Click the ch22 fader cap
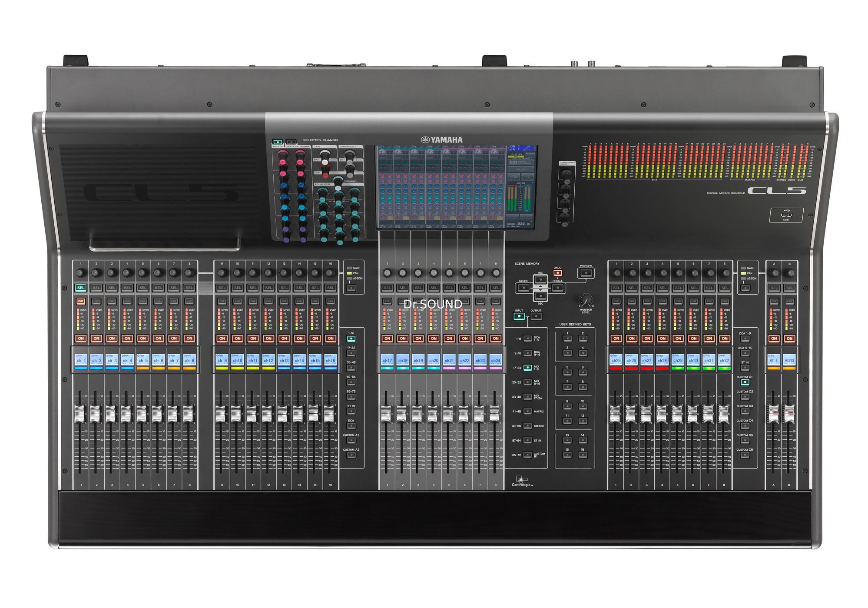 464,414
